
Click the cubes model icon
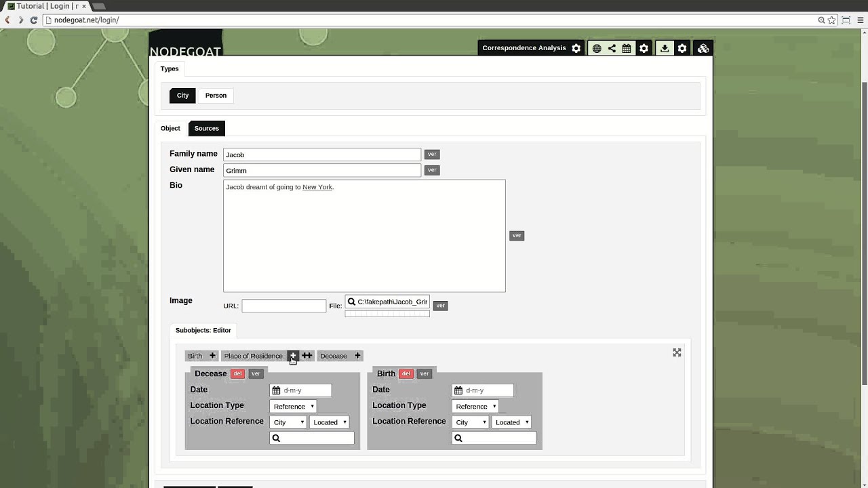(x=703, y=48)
